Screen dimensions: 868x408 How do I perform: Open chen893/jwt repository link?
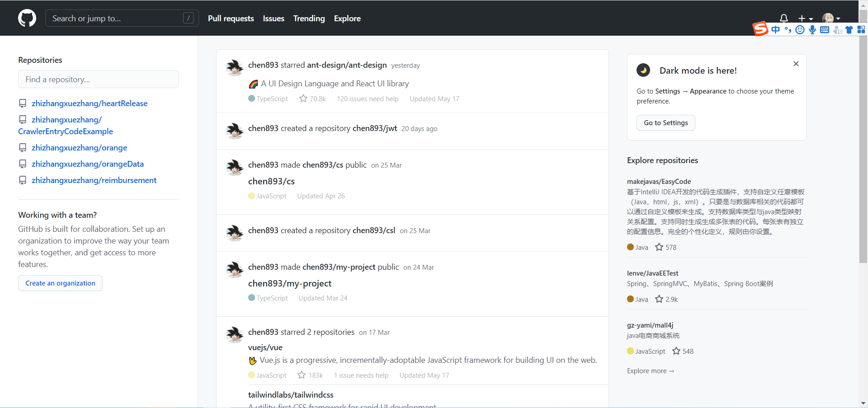(x=375, y=128)
